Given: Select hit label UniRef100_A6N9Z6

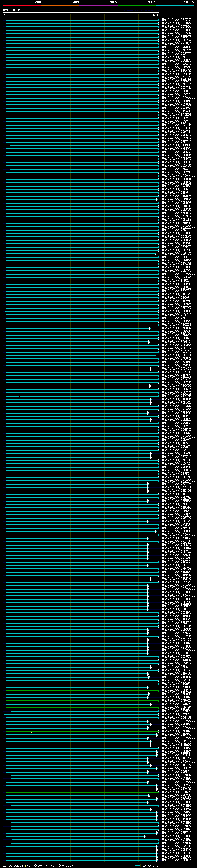Looking at the screenshot, I should coord(177,402).
